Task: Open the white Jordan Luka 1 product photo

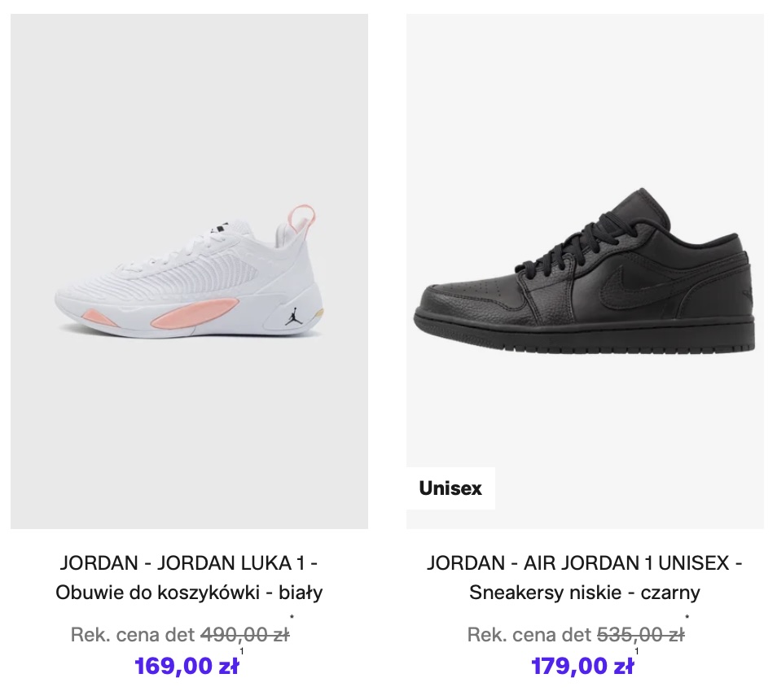Action: click(189, 271)
